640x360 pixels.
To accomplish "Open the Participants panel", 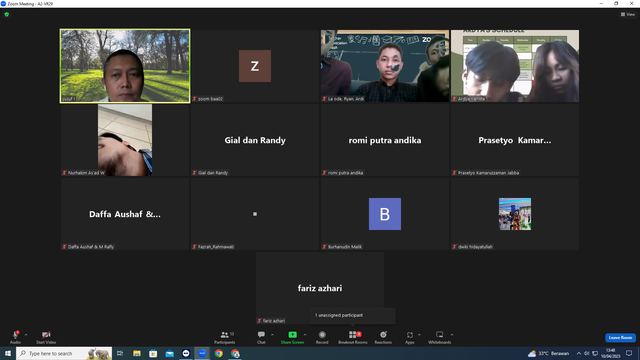I will (224, 337).
